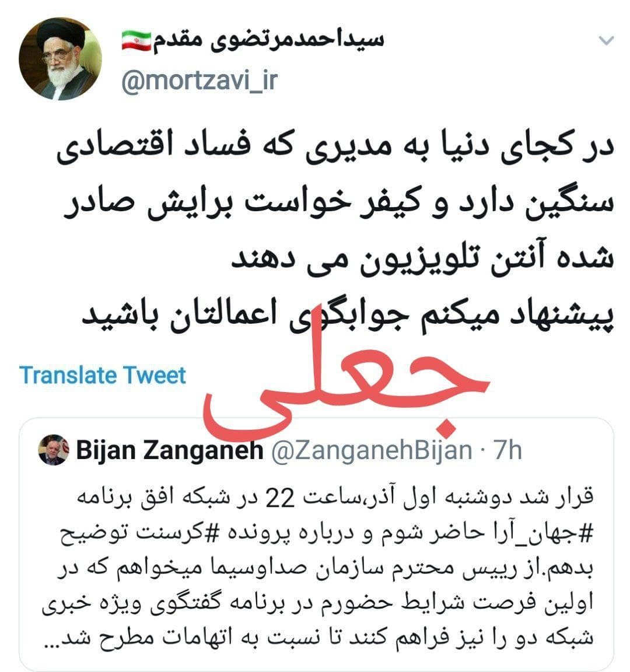Click the line پیشنهاد میکنم جوابگوی اعمالتان باشید
Image resolution: width=630 pixels, height=672 pixels.
(348, 314)
